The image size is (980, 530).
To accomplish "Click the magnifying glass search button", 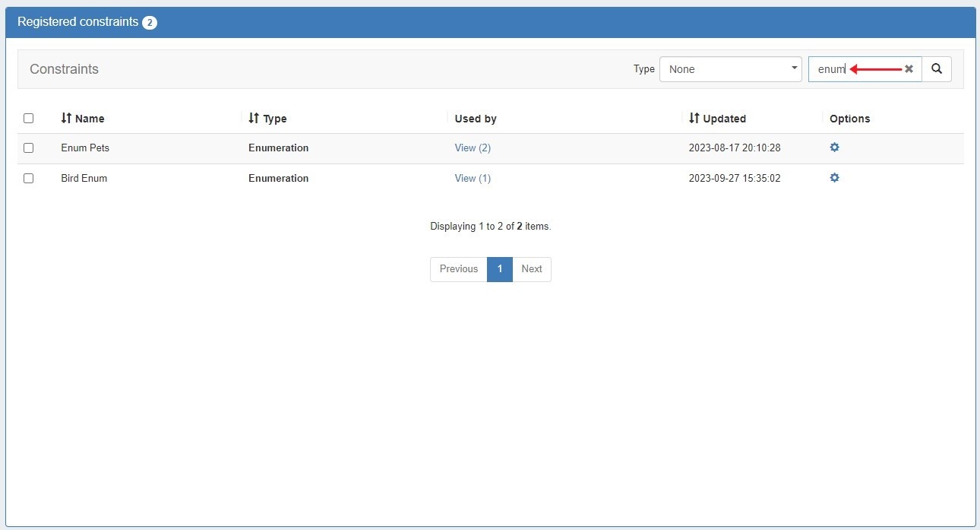I will 937,69.
